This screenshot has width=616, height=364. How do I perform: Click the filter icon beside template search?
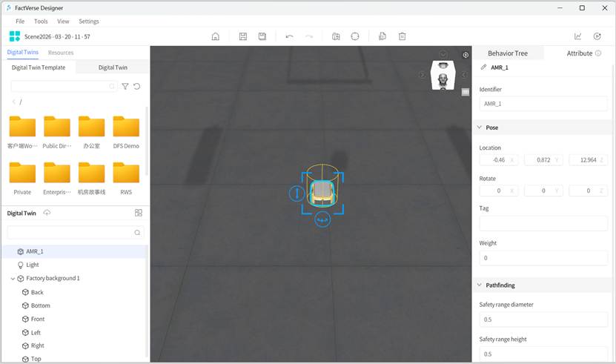pos(125,87)
